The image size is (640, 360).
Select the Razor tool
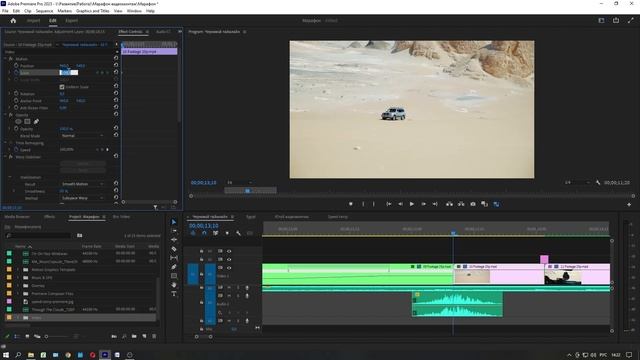[x=174, y=249]
